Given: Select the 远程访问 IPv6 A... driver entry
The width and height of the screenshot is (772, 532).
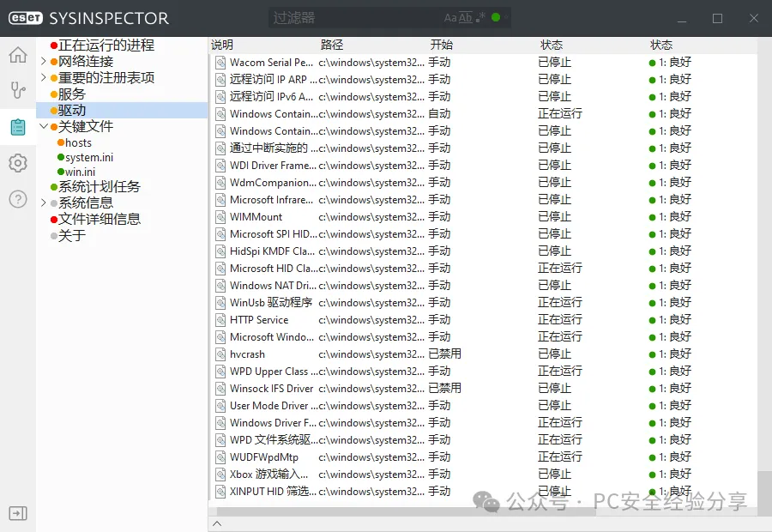Looking at the screenshot, I should [271, 97].
